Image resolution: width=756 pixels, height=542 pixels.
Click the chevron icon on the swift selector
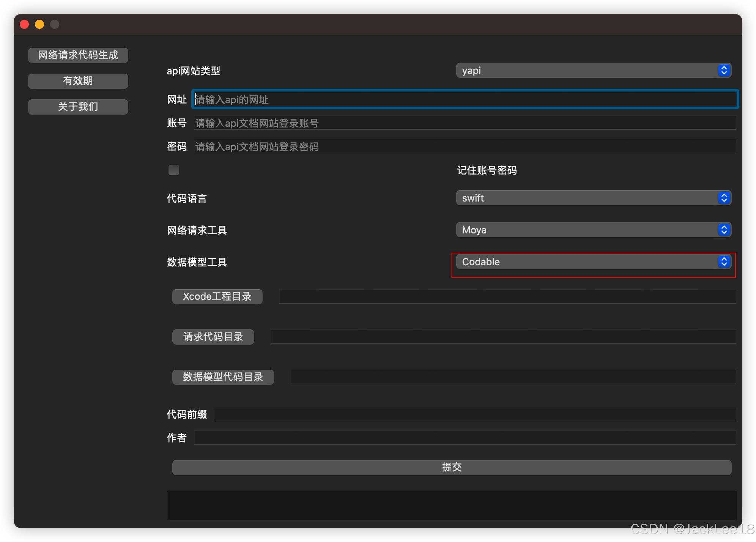pyautogui.click(x=724, y=198)
